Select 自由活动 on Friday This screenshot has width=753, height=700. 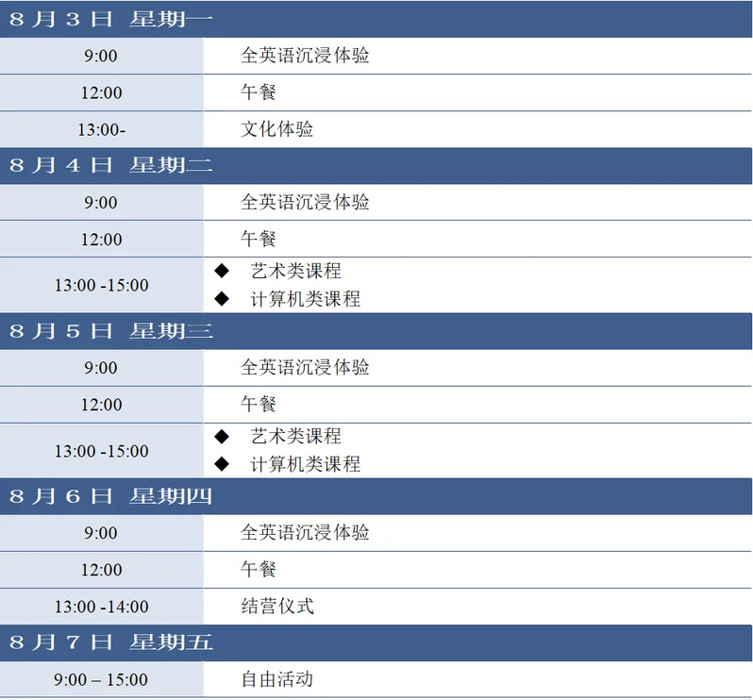coord(276,679)
